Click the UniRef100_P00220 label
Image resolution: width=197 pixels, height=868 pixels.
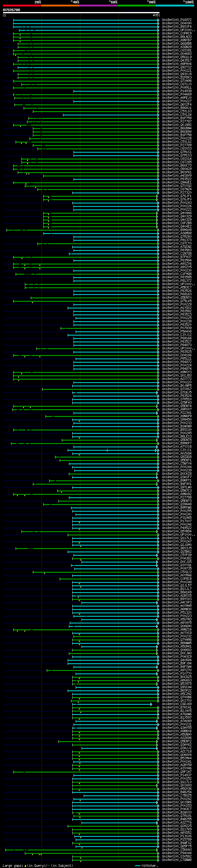(177, 382)
